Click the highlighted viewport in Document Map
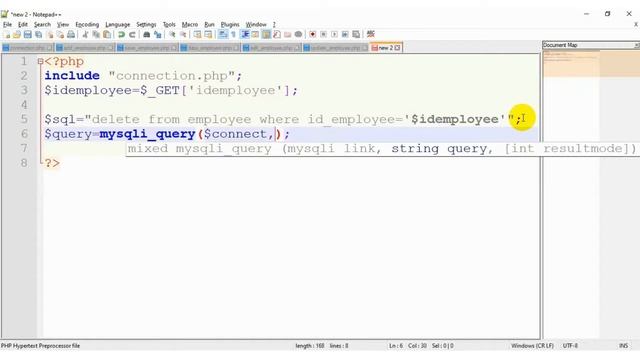 click(x=591, y=64)
